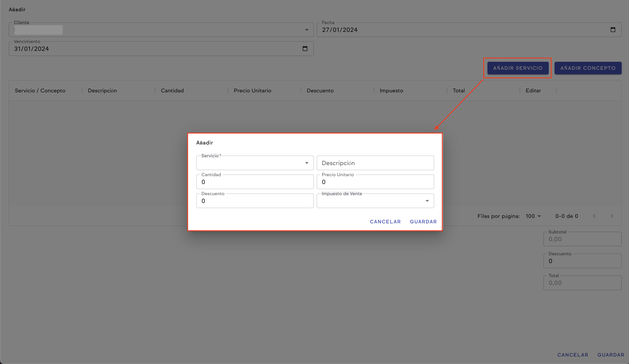Expand the Cliente dropdown arrow
Image resolution: width=629 pixels, height=364 pixels.
(x=306, y=30)
